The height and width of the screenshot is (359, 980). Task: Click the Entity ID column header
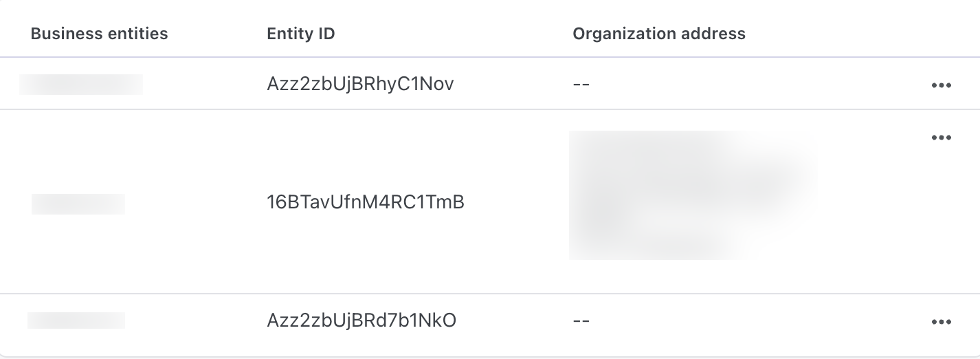[300, 33]
